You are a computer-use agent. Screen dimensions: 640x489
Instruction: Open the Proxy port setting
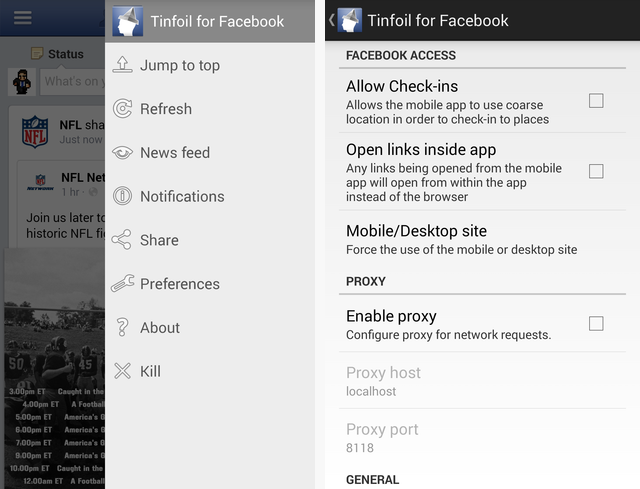pyautogui.click(x=482, y=437)
